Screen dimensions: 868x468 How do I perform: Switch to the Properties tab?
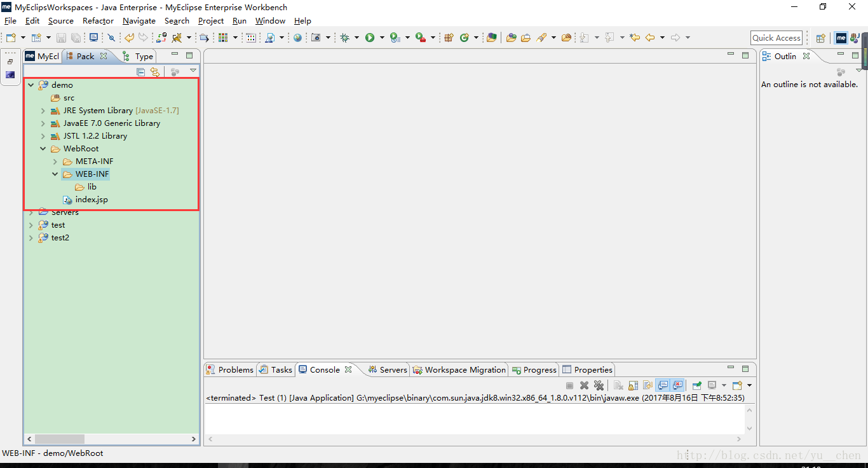click(x=588, y=369)
